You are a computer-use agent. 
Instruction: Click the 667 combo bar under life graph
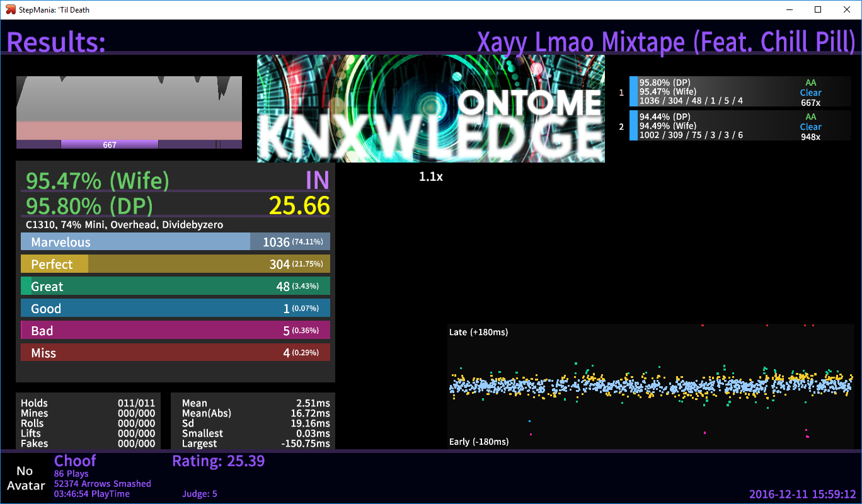[x=110, y=144]
